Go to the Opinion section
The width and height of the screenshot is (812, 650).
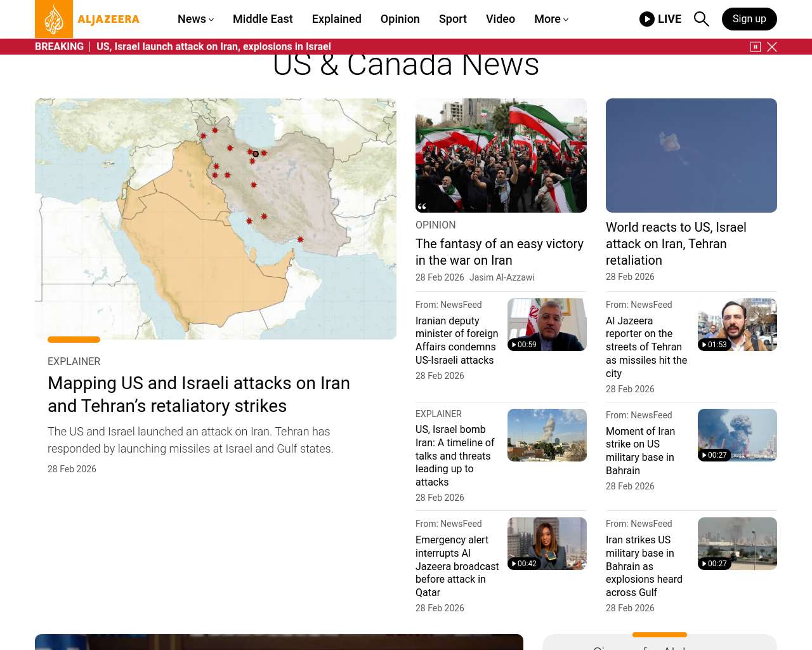tap(400, 19)
